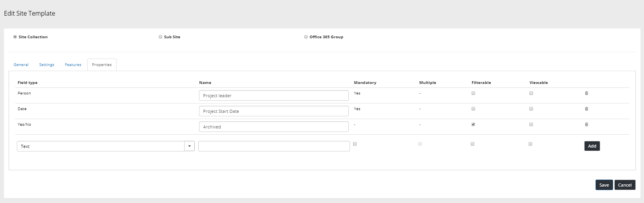Switch to the Features tab
Viewport: 644px width, 203px height.
(x=73, y=65)
